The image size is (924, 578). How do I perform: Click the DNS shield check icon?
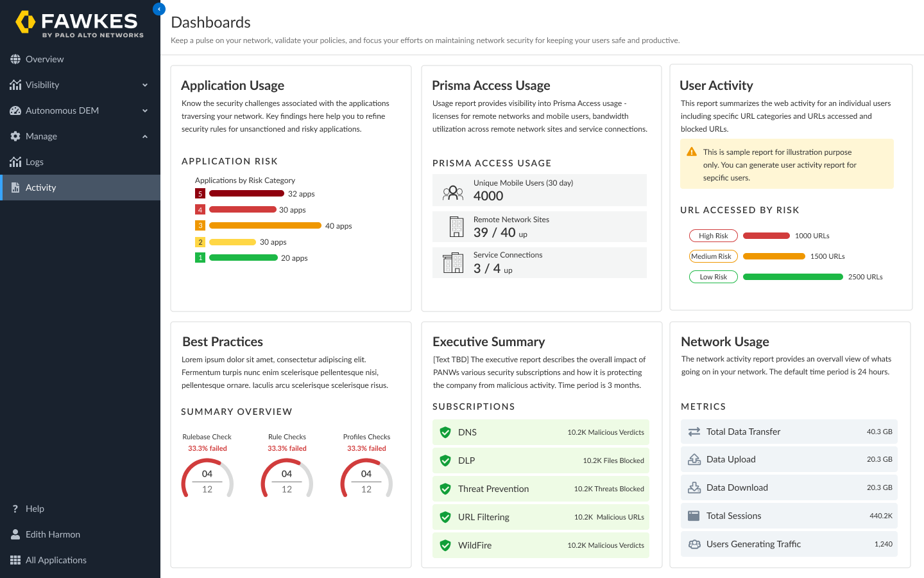tap(445, 432)
